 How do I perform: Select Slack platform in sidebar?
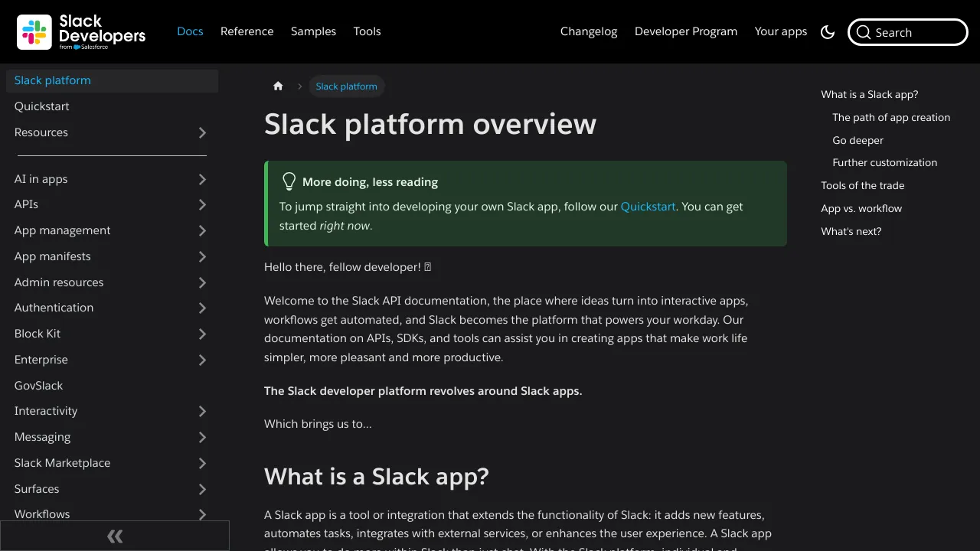tap(112, 80)
